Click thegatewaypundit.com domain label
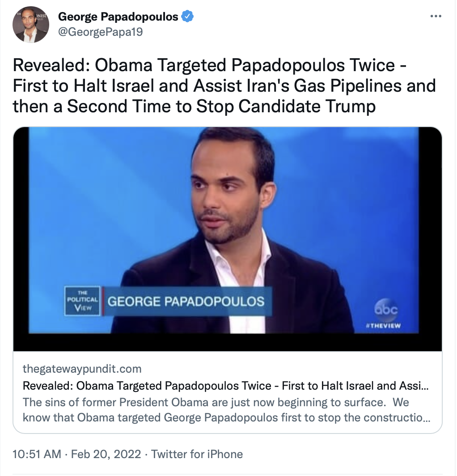The image size is (457, 476). tap(82, 369)
